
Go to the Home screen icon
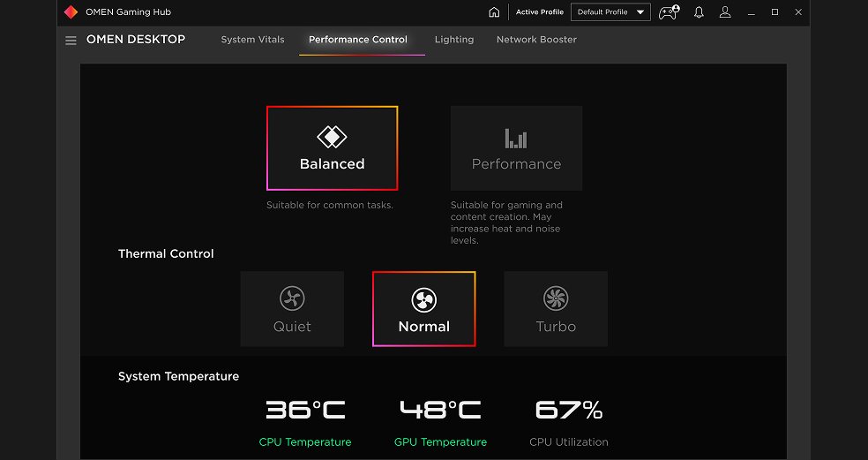click(494, 12)
